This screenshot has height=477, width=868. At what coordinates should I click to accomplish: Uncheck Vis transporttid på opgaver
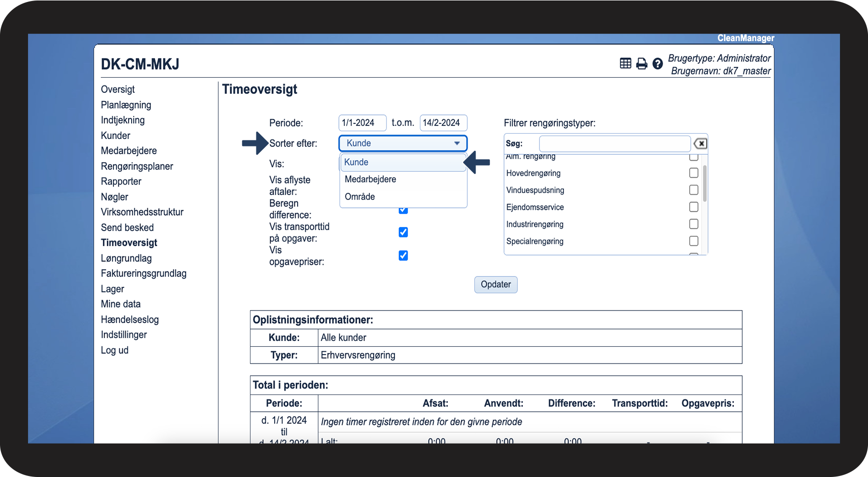tap(403, 232)
